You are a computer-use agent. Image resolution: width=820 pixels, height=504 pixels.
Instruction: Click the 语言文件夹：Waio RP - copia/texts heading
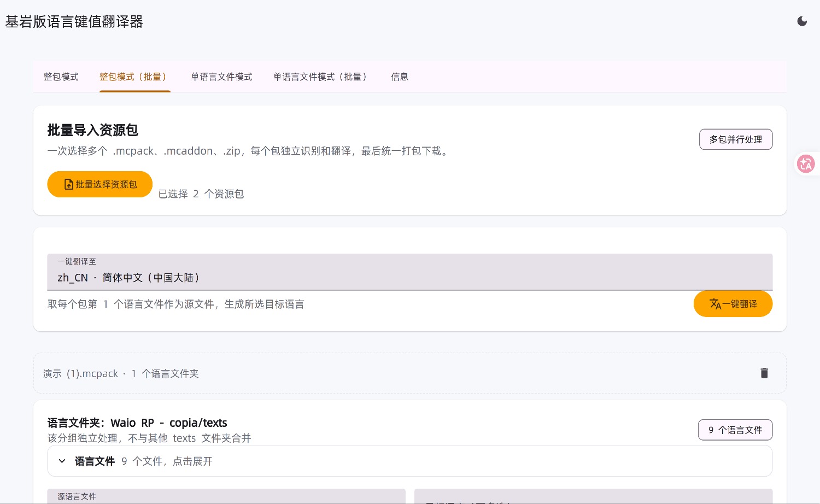coord(137,423)
